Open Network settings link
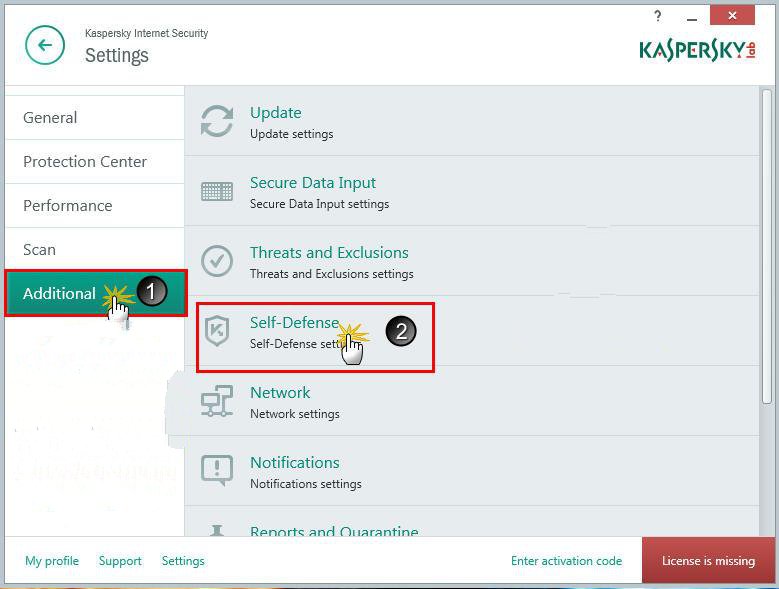 tap(280, 393)
